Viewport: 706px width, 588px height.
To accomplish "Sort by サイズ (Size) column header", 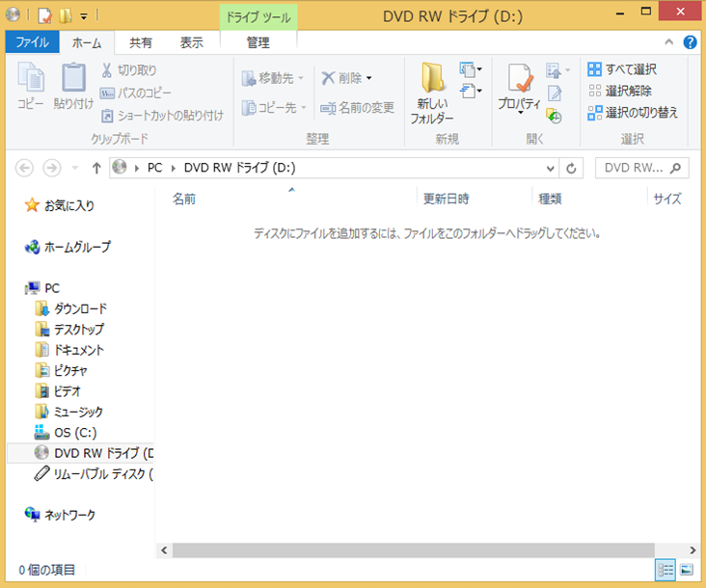I will pos(667,199).
